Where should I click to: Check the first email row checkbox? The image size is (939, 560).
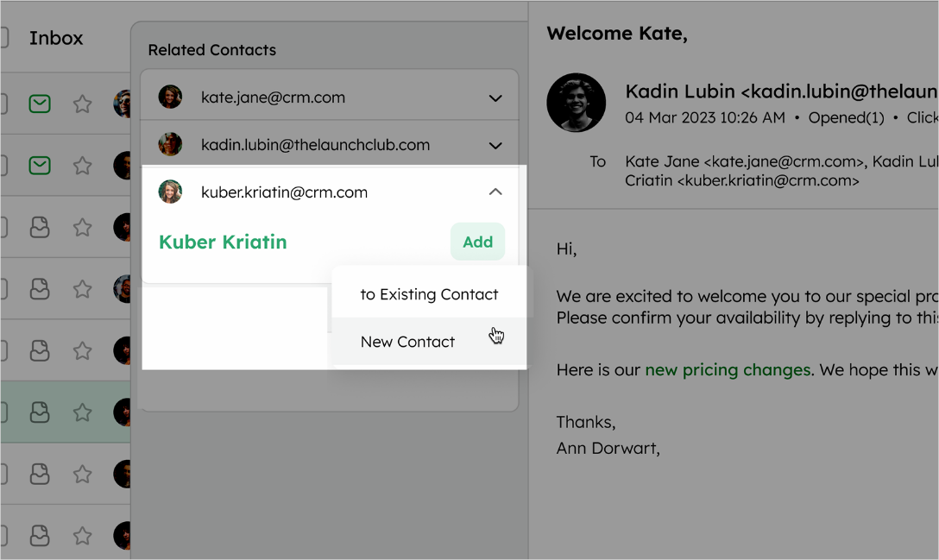point(3,104)
